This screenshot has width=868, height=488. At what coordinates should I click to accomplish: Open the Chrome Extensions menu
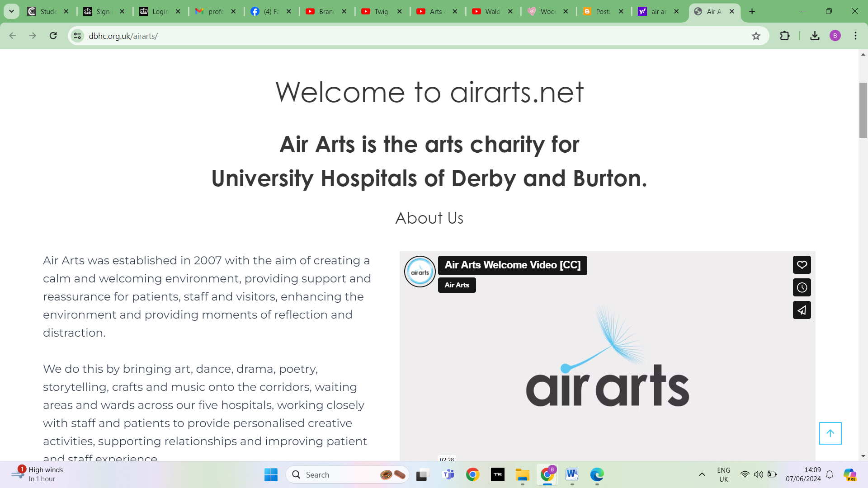(x=785, y=36)
